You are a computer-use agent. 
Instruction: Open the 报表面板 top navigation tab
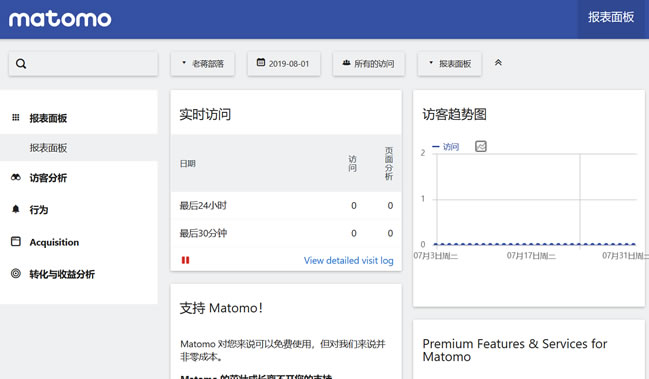(611, 17)
